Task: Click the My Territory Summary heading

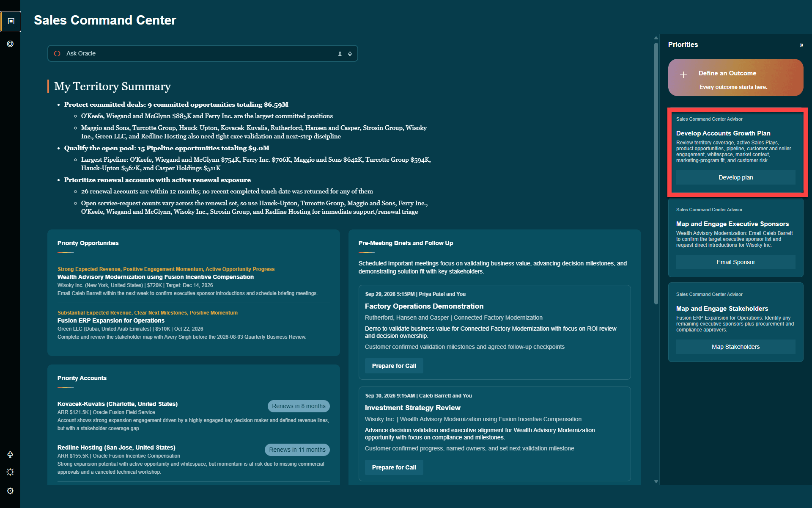Action: pos(112,86)
